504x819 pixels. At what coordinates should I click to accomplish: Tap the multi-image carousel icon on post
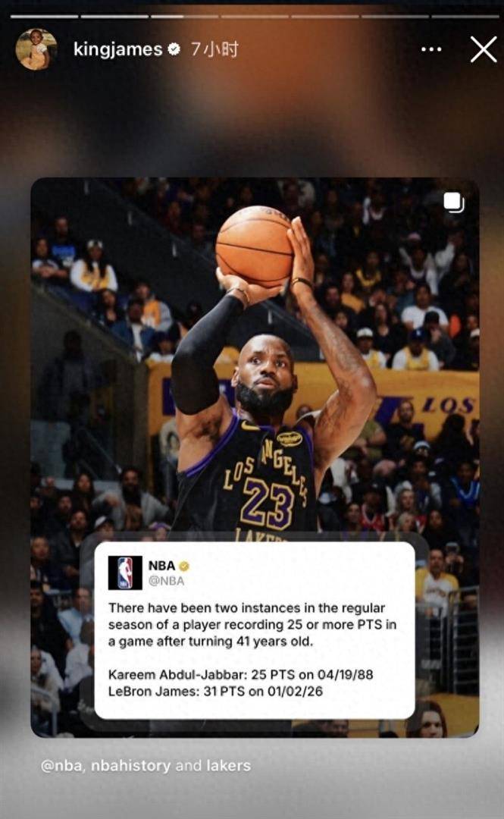(453, 202)
